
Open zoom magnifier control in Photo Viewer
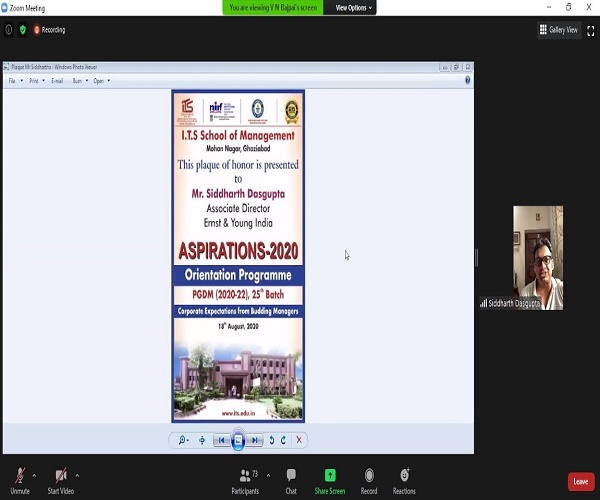coord(183,440)
